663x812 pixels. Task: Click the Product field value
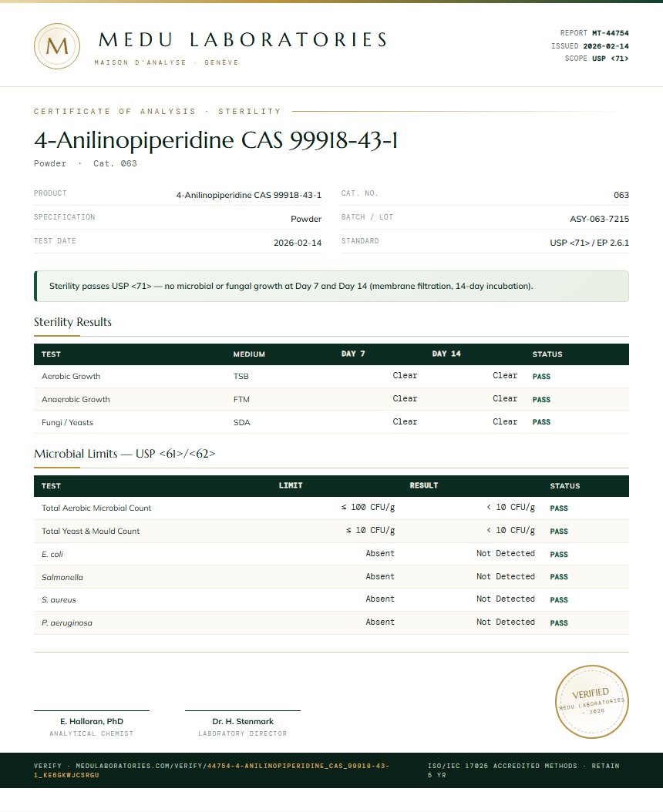click(249, 195)
